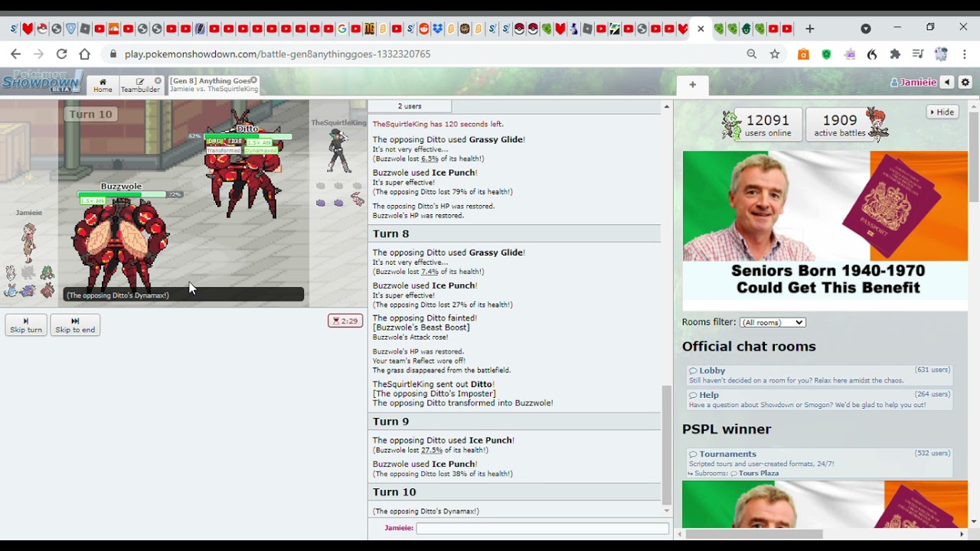Click the zoom magnifier icon in address bar
980x551 pixels.
pyautogui.click(x=752, y=54)
